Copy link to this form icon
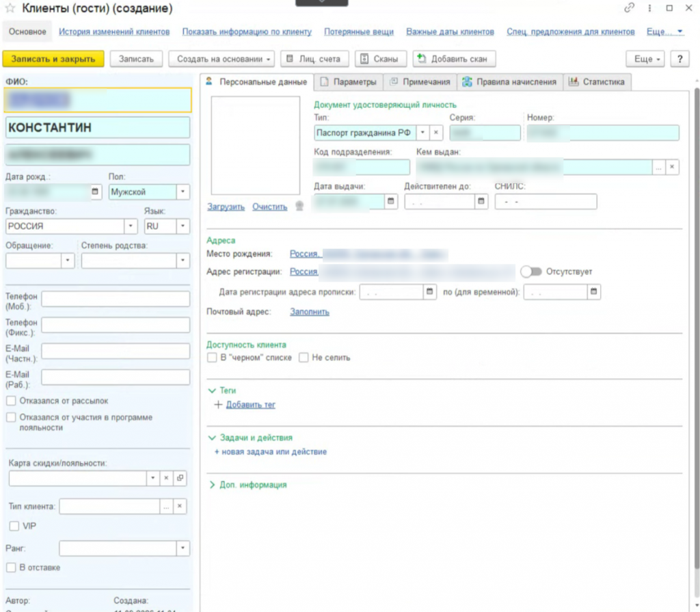This screenshot has width=700, height=612. (x=629, y=8)
